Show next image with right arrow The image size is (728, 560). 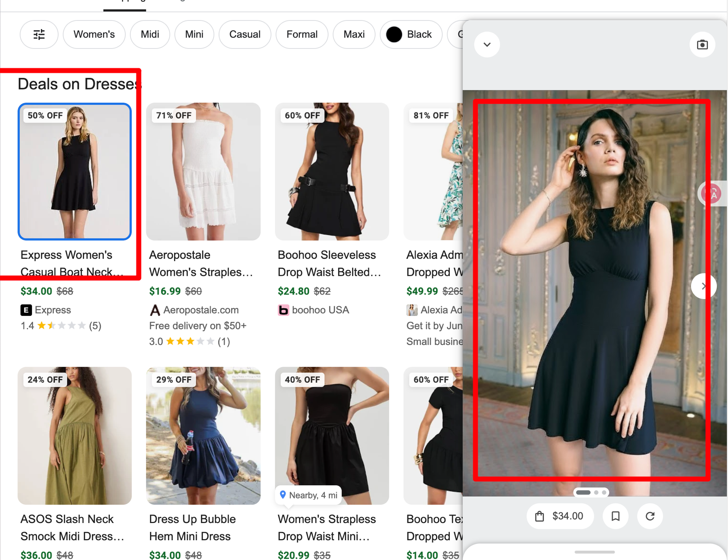click(703, 286)
